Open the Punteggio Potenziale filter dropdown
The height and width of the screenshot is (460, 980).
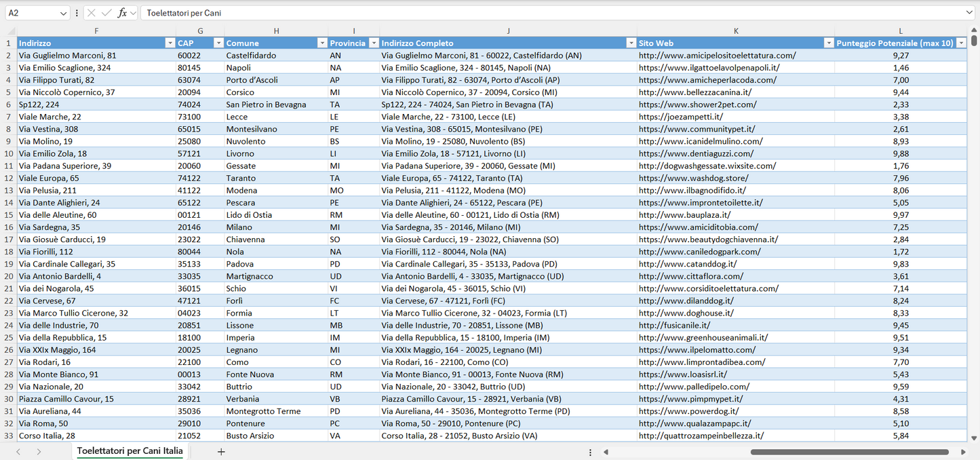[960, 43]
